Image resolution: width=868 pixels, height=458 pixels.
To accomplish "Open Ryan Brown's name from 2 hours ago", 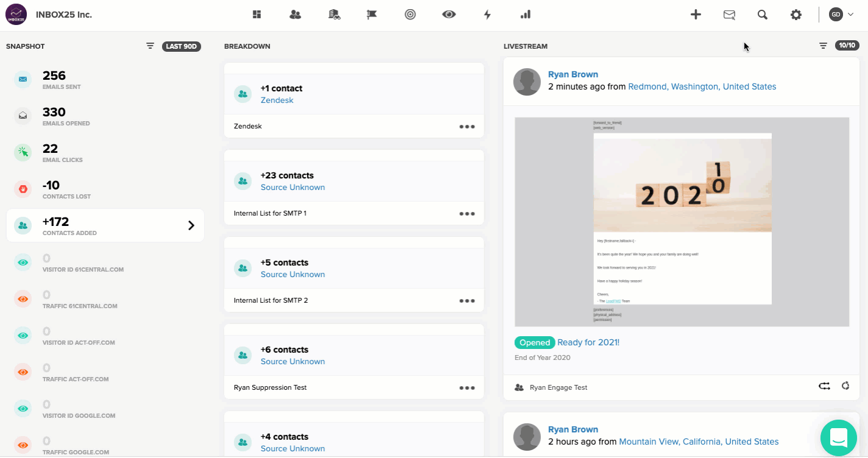I will tap(573, 429).
